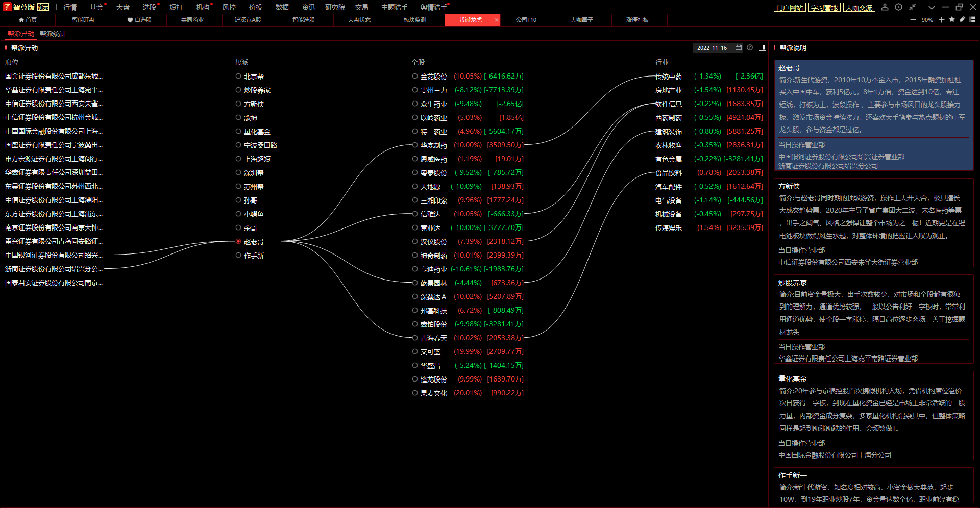
Task: Click the star favorite icon
Action: coord(952,19)
